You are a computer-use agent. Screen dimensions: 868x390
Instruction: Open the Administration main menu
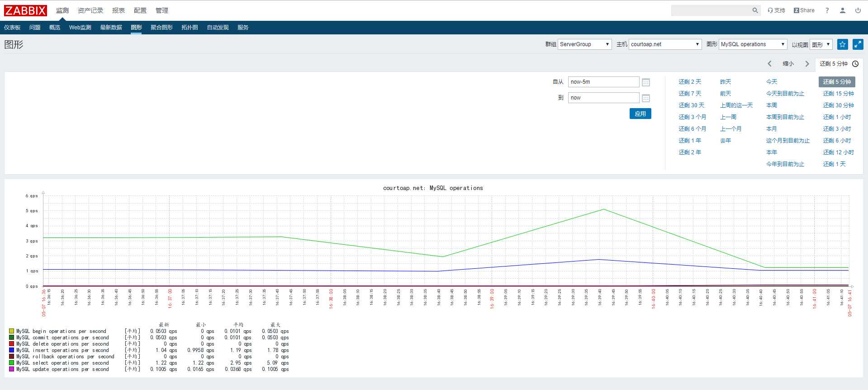click(162, 10)
